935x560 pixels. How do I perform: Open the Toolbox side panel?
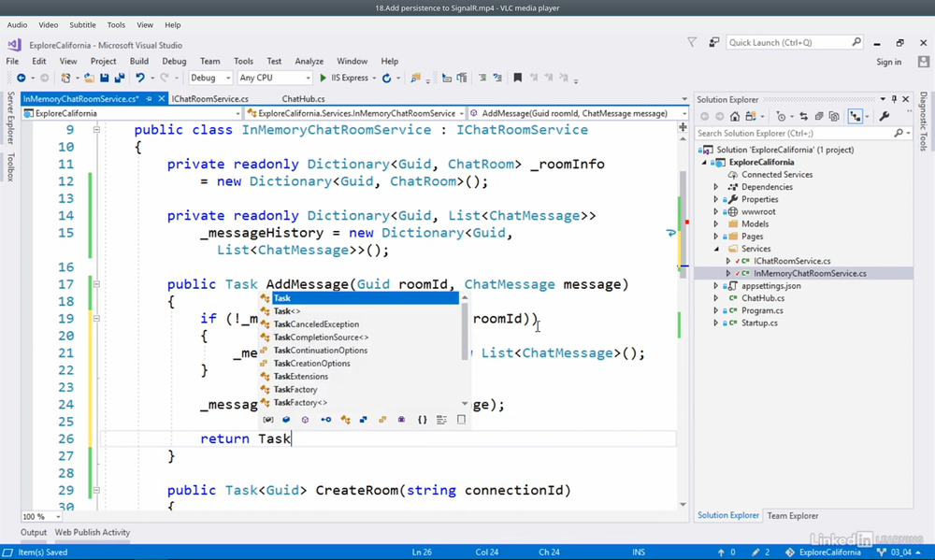coord(10,167)
